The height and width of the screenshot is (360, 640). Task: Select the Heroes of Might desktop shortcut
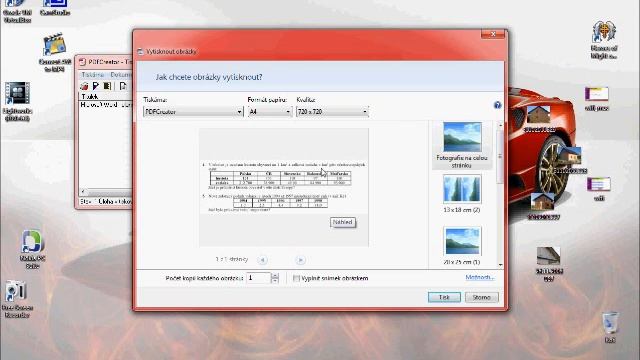(604, 40)
